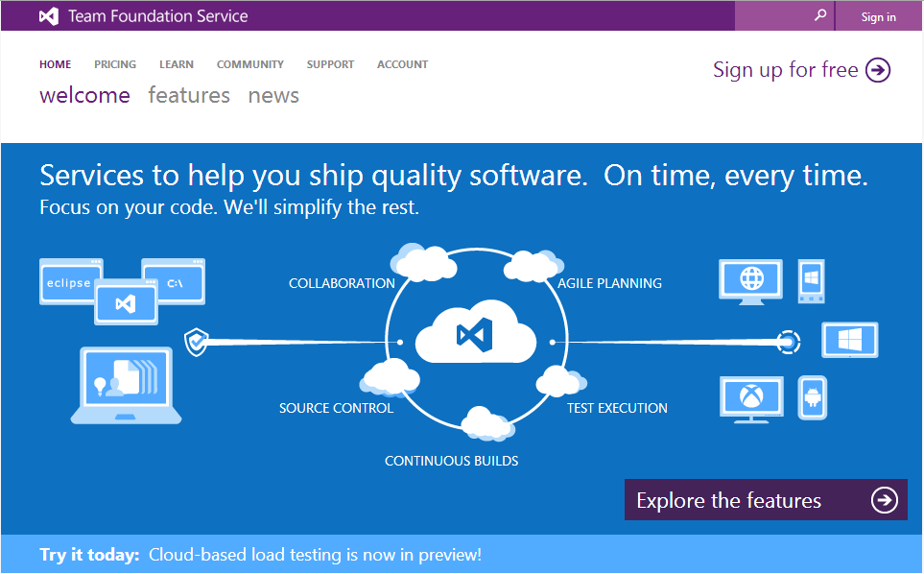Click the Windows phone device icon
924x574 pixels.
click(x=812, y=281)
